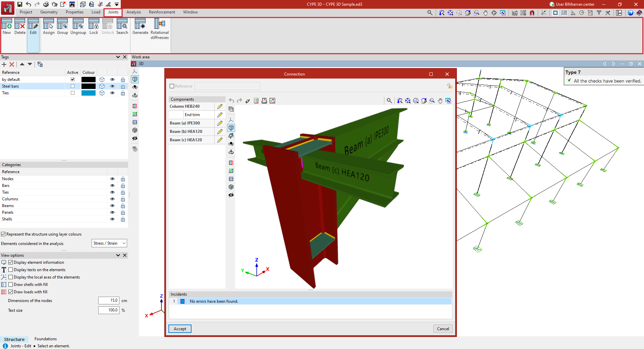Toggle Display element information checkbox
Screen dimensions: 644x349
11,262
